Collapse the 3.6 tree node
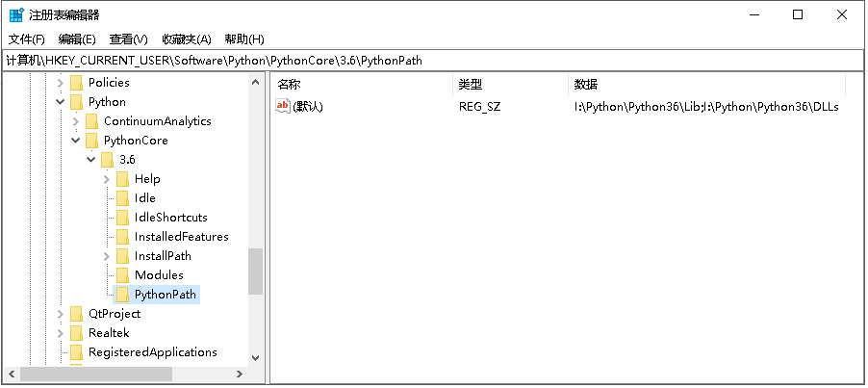Image resolution: width=868 pixels, height=388 pixels. pos(91,160)
